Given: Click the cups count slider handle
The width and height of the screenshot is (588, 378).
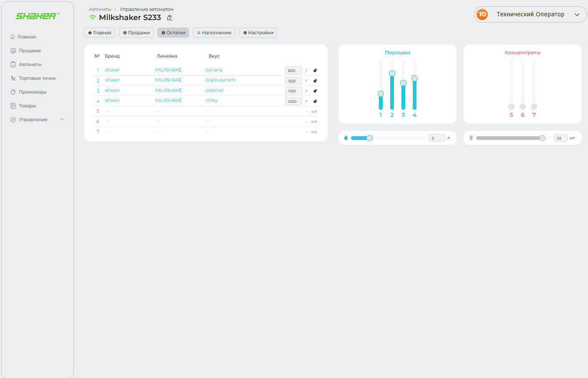Looking at the screenshot, I should pos(542,138).
